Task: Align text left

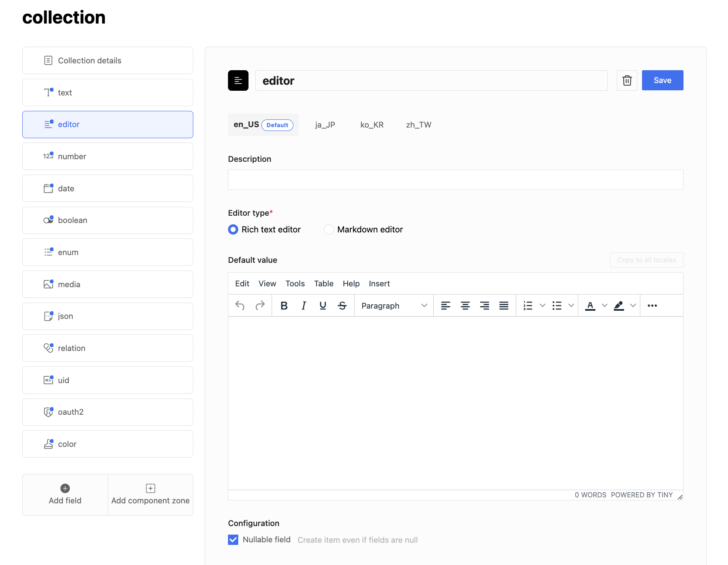Action: tap(446, 306)
